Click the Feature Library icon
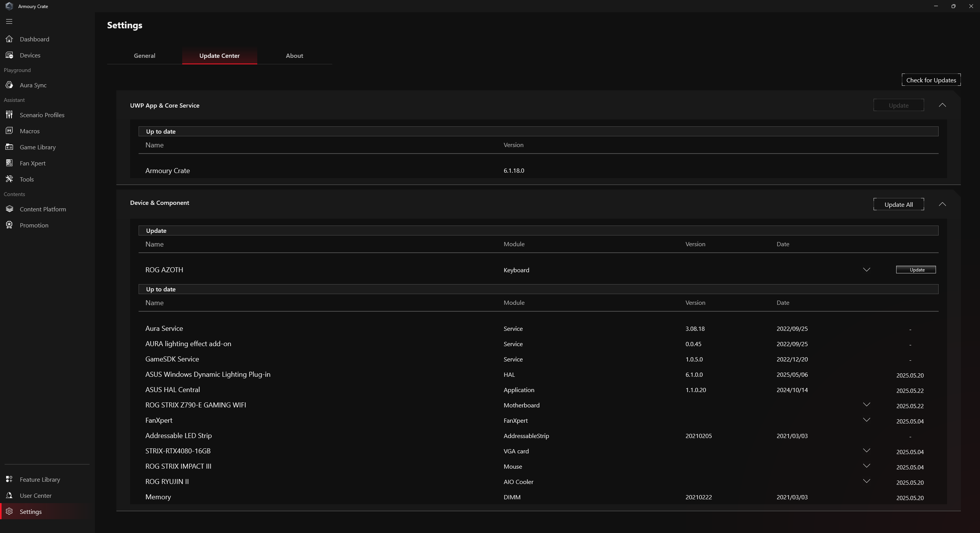Viewport: 980px width, 533px height. (x=9, y=479)
